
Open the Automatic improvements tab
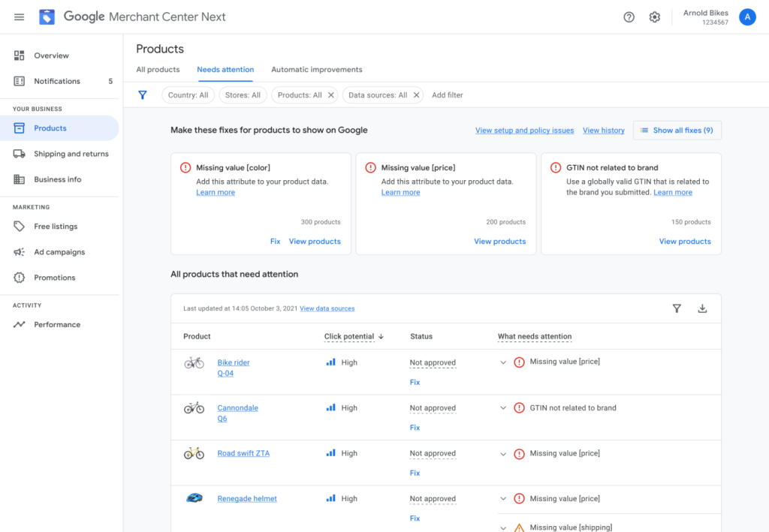pyautogui.click(x=316, y=70)
